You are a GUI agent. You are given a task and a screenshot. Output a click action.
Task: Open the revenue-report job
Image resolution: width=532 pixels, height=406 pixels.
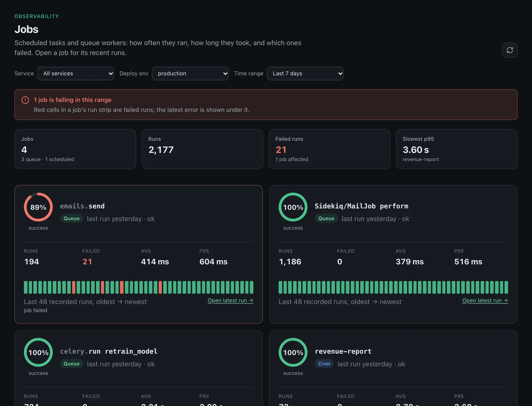pyautogui.click(x=343, y=351)
